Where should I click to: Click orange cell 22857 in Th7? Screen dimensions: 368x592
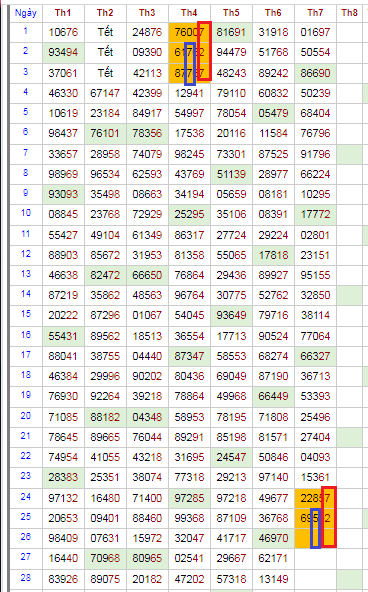point(315,498)
